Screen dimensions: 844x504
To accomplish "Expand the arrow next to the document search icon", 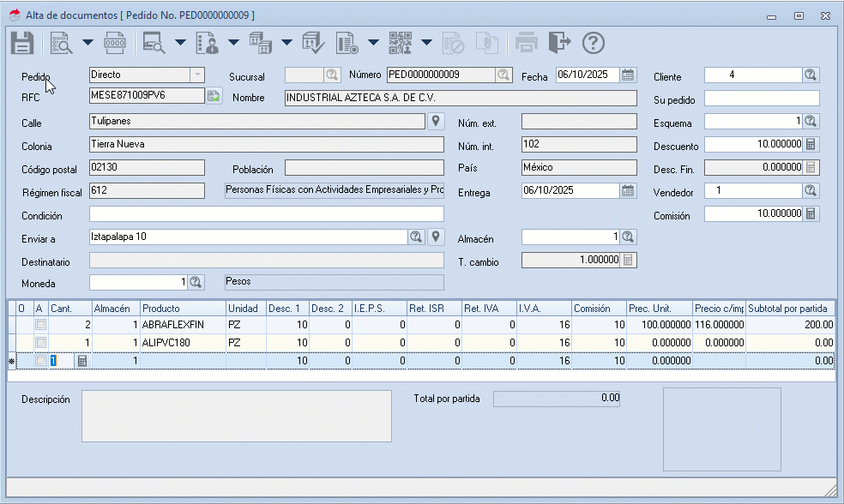I will coord(87,42).
